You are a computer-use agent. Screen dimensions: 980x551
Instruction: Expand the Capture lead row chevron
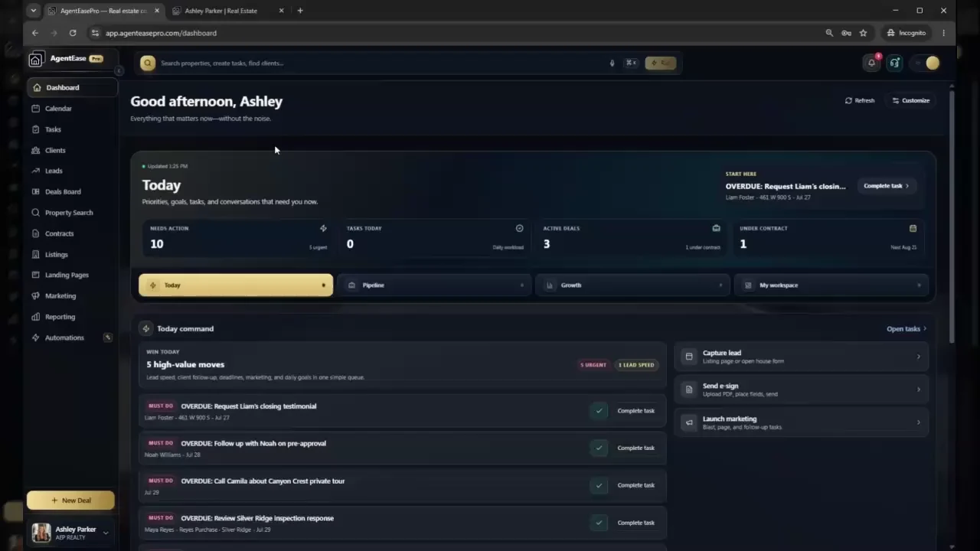coord(919,357)
